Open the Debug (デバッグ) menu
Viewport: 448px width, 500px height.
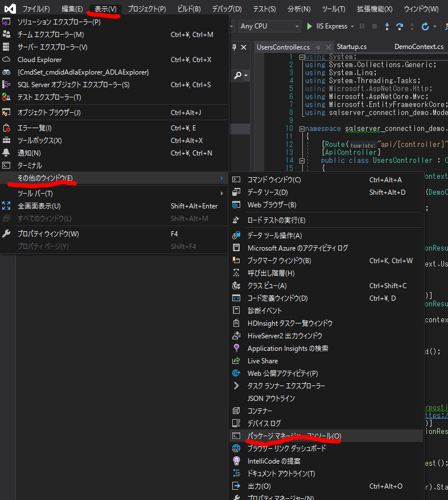(227, 9)
